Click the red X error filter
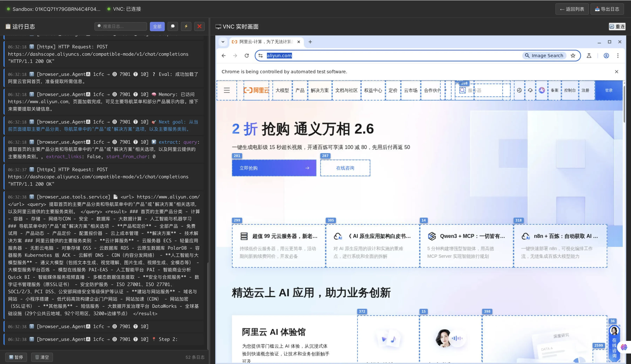631x364 pixels. click(199, 26)
